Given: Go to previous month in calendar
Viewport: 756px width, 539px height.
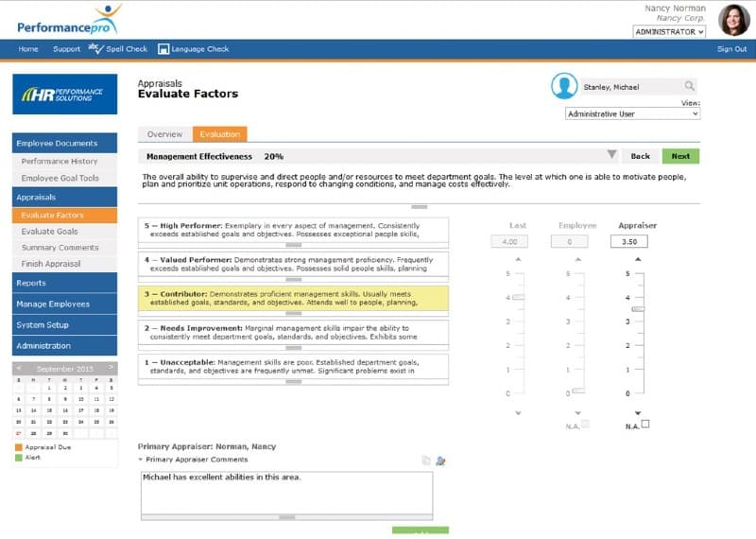Looking at the screenshot, I should click(x=20, y=367).
